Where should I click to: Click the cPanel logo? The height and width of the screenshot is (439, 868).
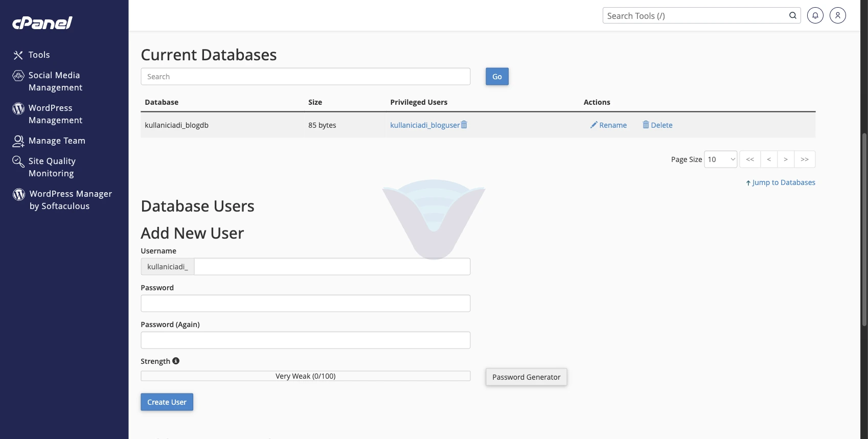click(42, 23)
